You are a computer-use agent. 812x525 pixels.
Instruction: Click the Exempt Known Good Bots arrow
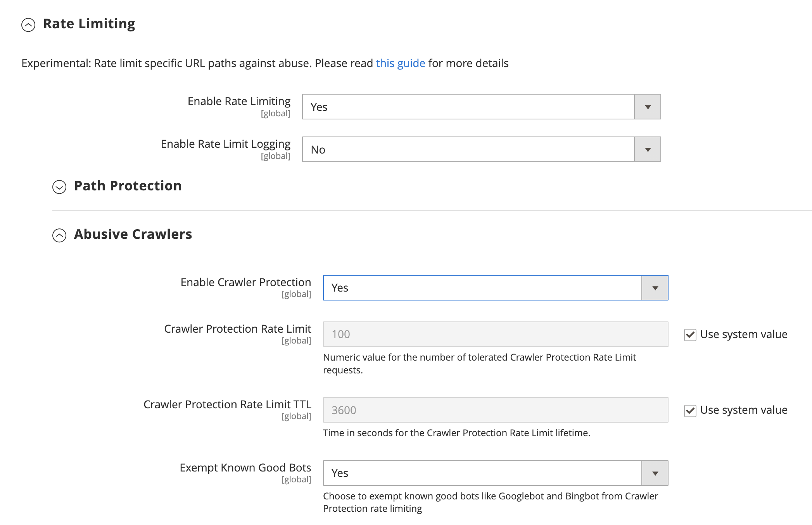[655, 473]
